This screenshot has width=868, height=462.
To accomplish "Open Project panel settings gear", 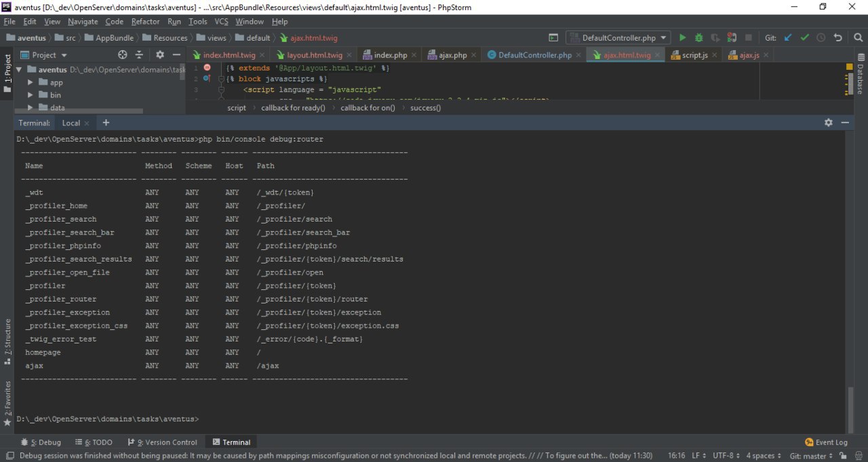I will 160,55.
